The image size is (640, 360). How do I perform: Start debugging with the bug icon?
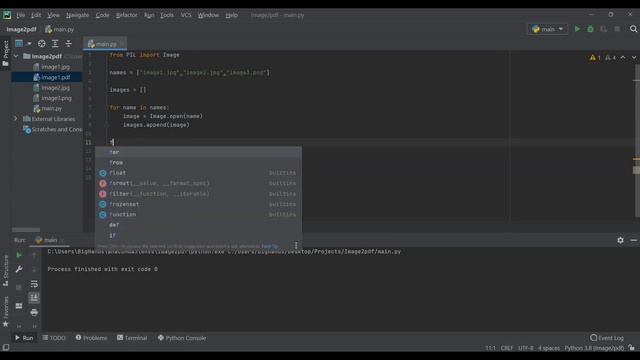[x=591, y=29]
